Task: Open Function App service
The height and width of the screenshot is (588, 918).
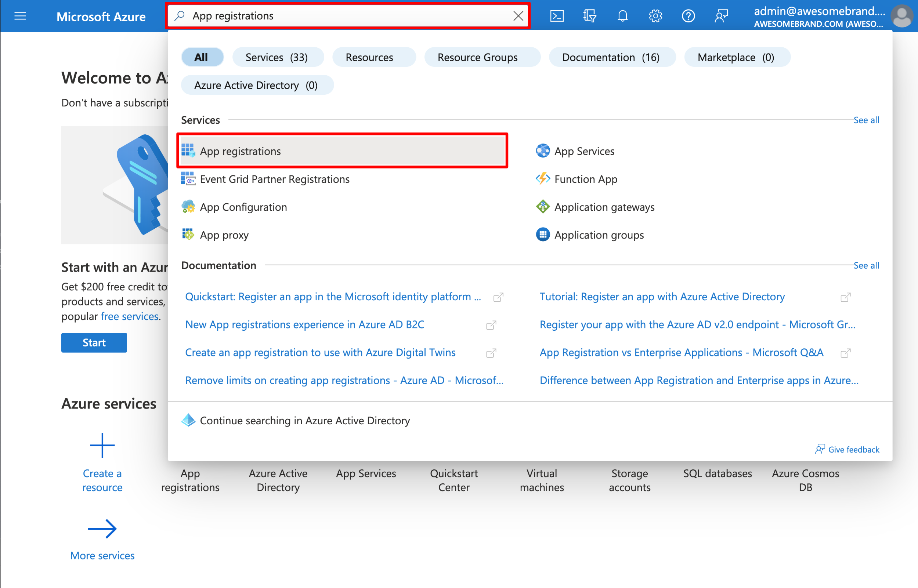Action: coord(586,179)
